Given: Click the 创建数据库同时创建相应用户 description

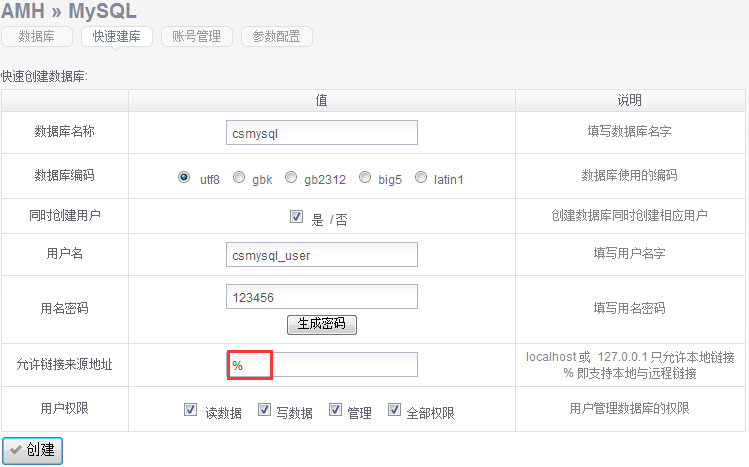Looking at the screenshot, I should click(x=630, y=215).
